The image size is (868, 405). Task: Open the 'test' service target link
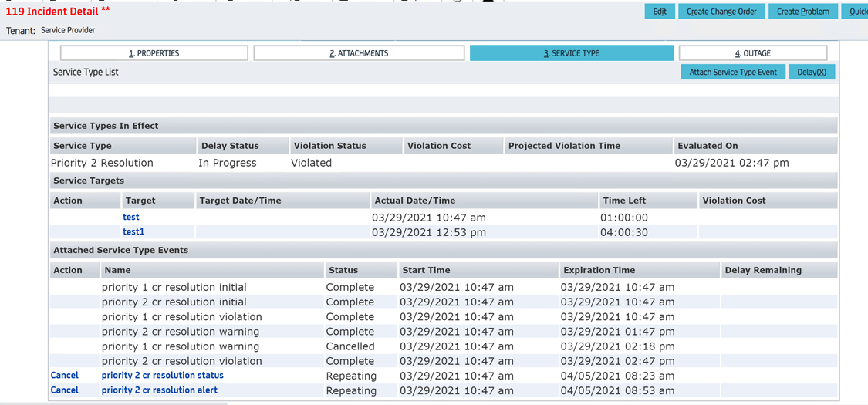(131, 218)
